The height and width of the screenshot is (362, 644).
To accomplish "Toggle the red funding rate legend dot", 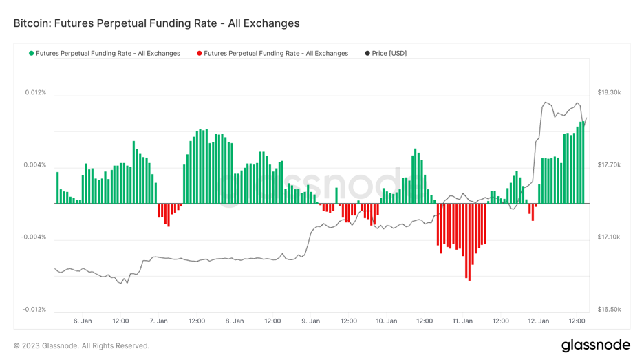I will tap(200, 54).
